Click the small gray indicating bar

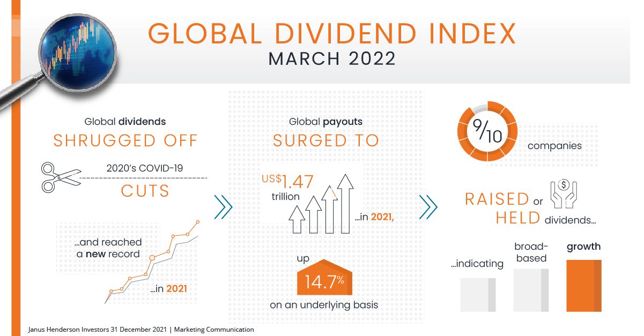(x=478, y=295)
